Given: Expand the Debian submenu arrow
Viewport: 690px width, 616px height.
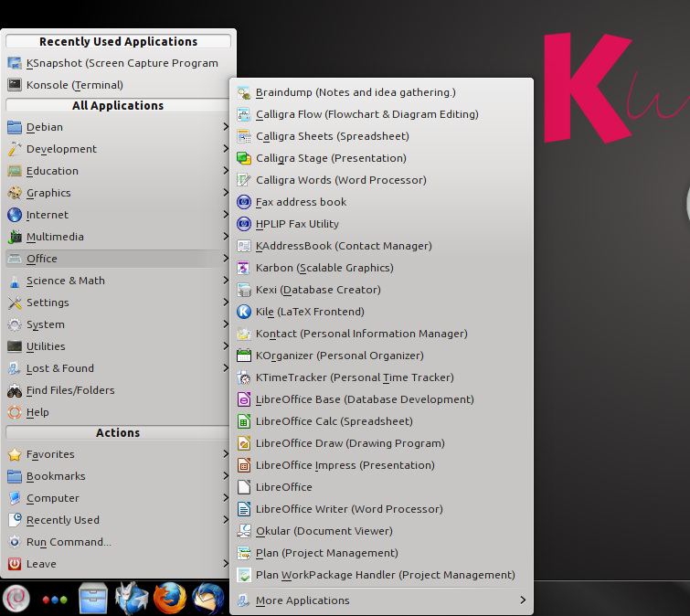Looking at the screenshot, I should [x=226, y=127].
